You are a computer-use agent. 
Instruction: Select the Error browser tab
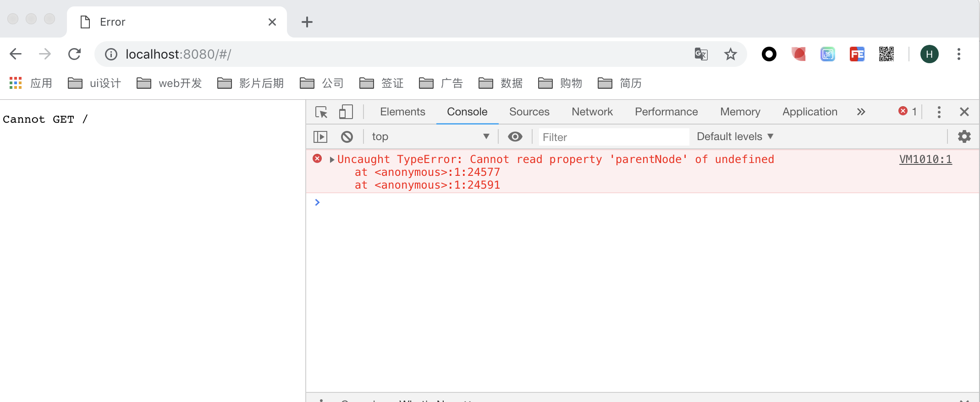pyautogui.click(x=176, y=22)
